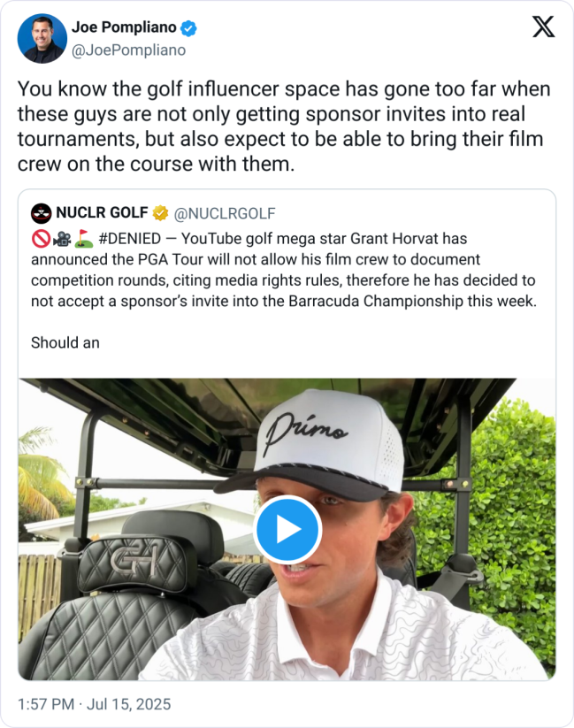
Task: Click the X logo
Action: click(543, 28)
